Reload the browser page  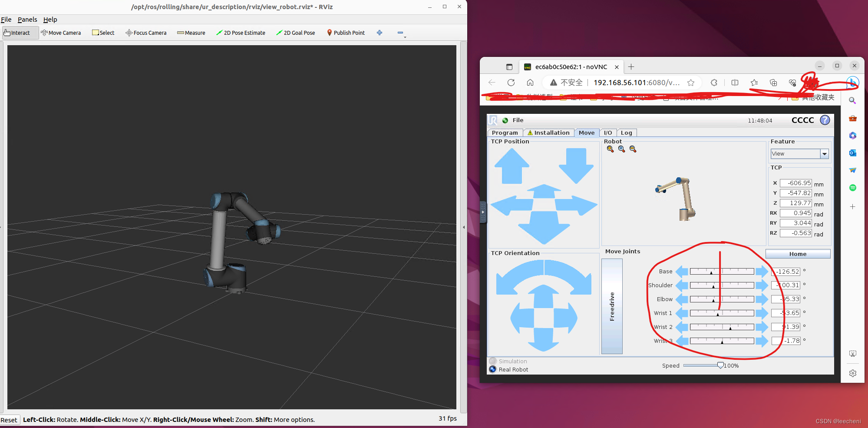pyautogui.click(x=511, y=83)
